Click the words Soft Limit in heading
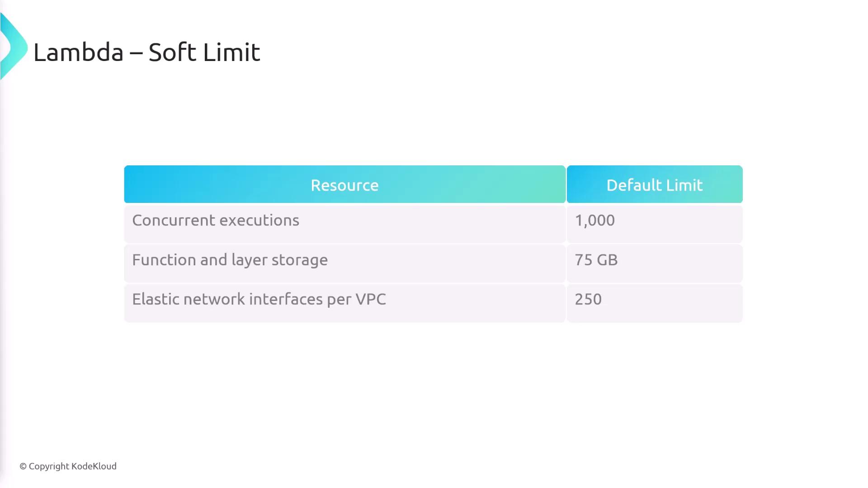The height and width of the screenshot is (488, 868). [x=204, y=52]
